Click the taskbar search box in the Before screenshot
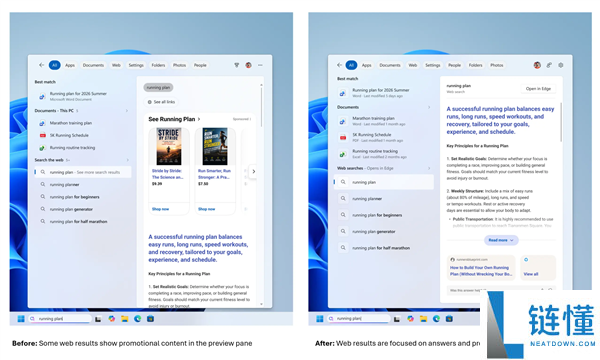Viewport: 600px width, 360px height. [x=60, y=319]
